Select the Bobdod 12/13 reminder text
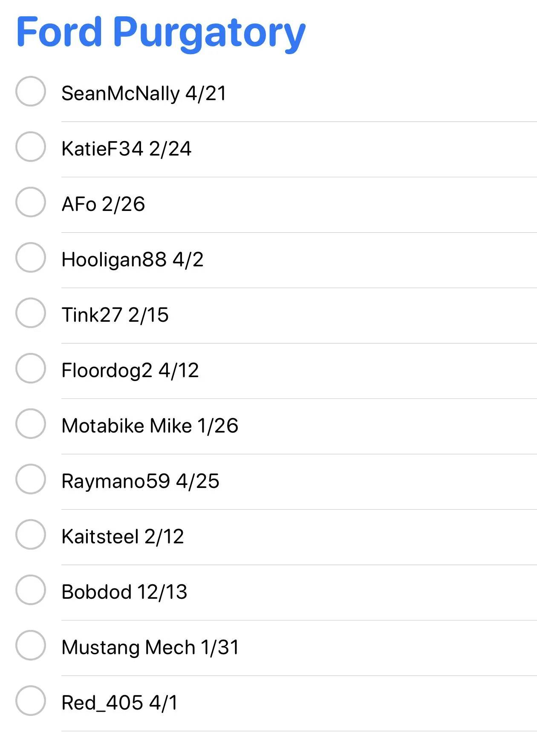 point(124,592)
